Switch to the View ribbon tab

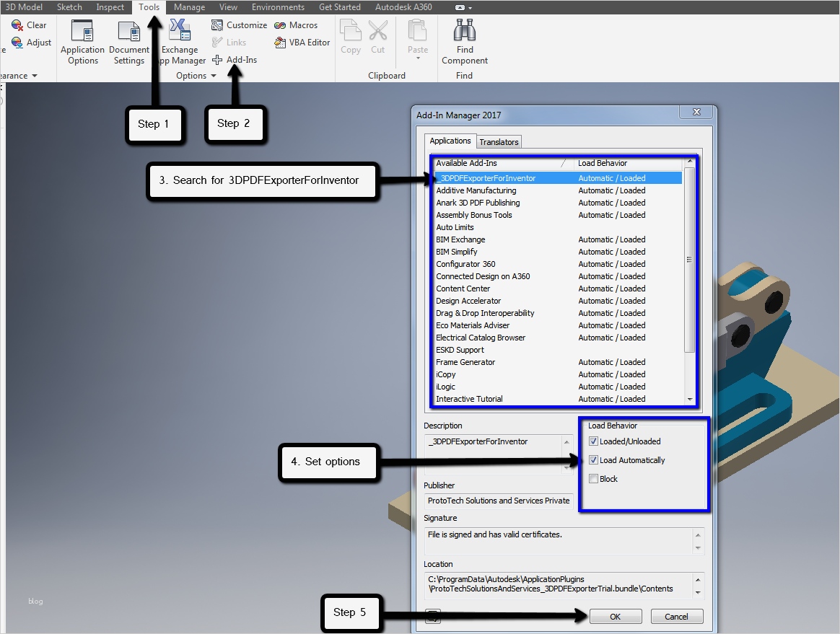pyautogui.click(x=228, y=7)
